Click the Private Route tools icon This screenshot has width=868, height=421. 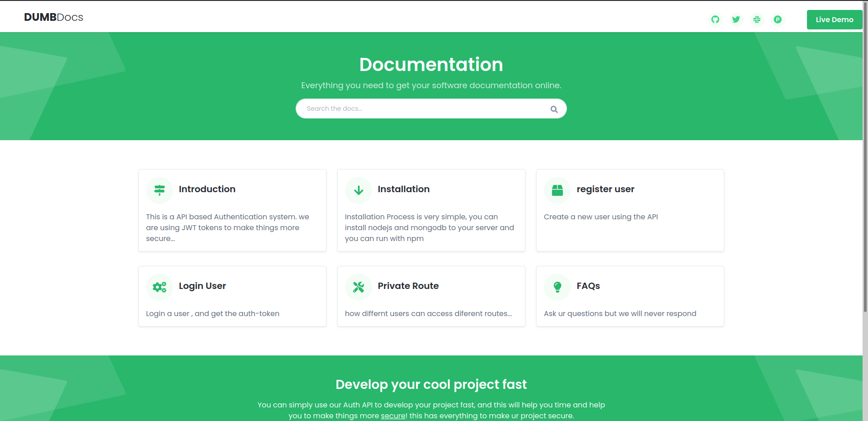click(359, 287)
